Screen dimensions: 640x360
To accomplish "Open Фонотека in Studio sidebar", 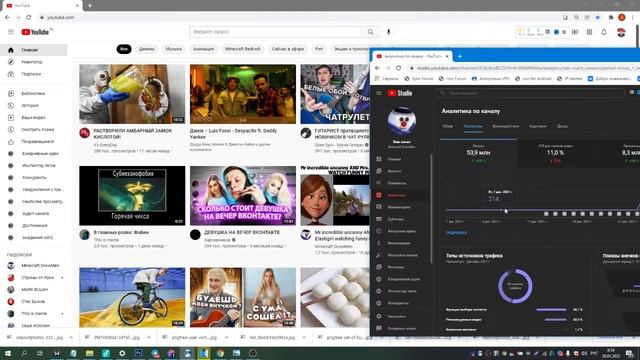I will pyautogui.click(x=400, y=267).
